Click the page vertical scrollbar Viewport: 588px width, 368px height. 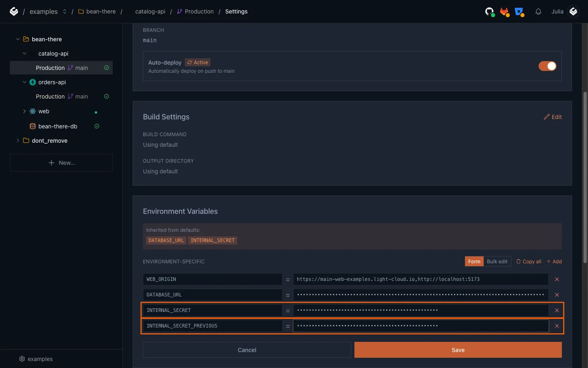pyautogui.click(x=585, y=177)
